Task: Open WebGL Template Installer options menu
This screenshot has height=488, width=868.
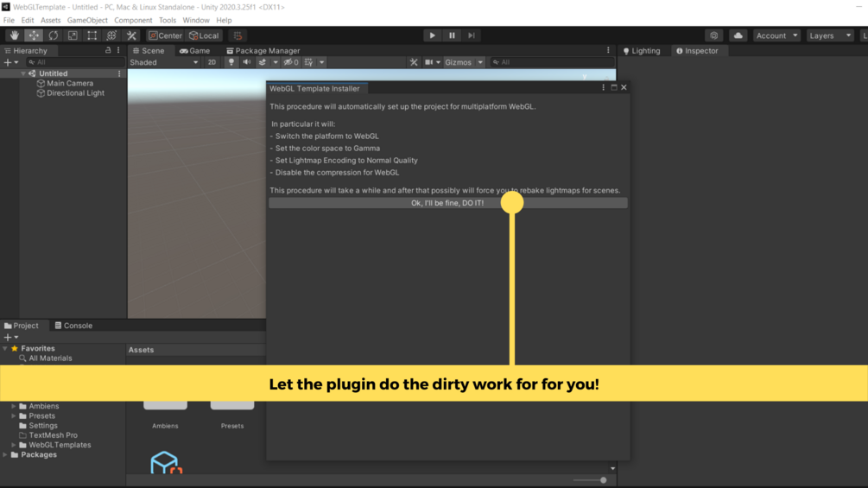Action: click(604, 87)
